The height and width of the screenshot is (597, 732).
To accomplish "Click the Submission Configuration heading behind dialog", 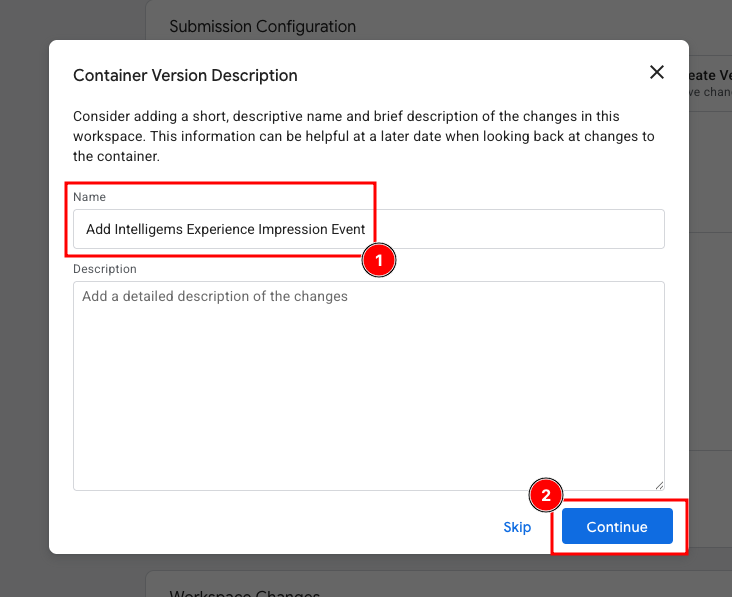I will [x=262, y=26].
